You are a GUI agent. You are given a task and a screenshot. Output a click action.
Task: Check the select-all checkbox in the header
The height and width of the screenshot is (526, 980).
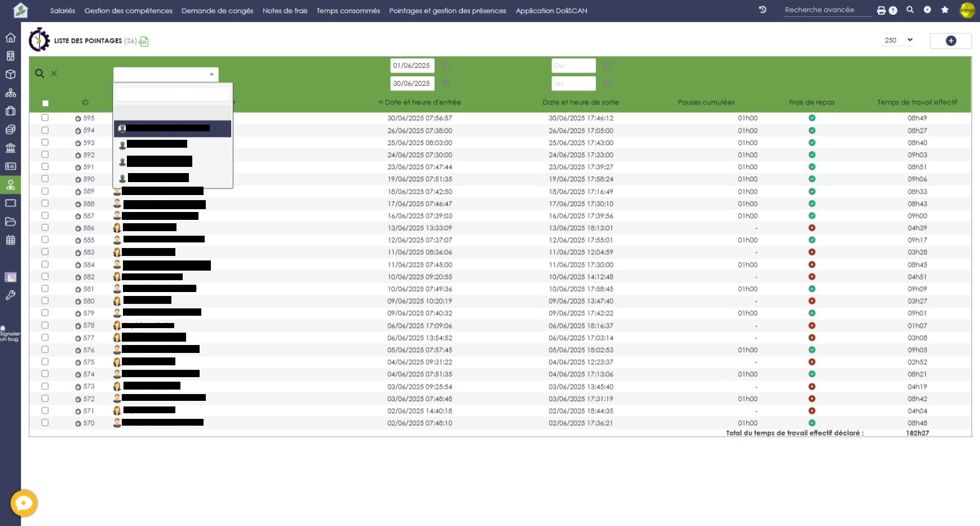(46, 103)
